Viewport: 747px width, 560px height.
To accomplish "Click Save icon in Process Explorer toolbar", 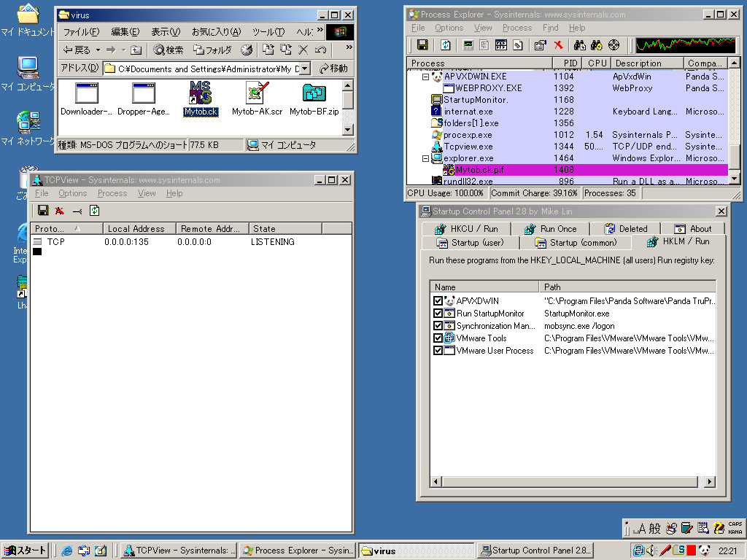I will point(422,45).
